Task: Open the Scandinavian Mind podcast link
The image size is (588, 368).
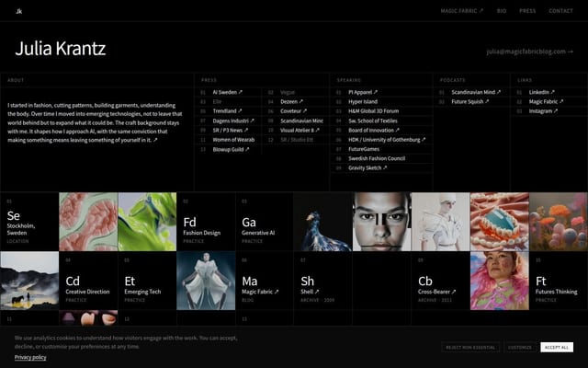Action: point(476,92)
